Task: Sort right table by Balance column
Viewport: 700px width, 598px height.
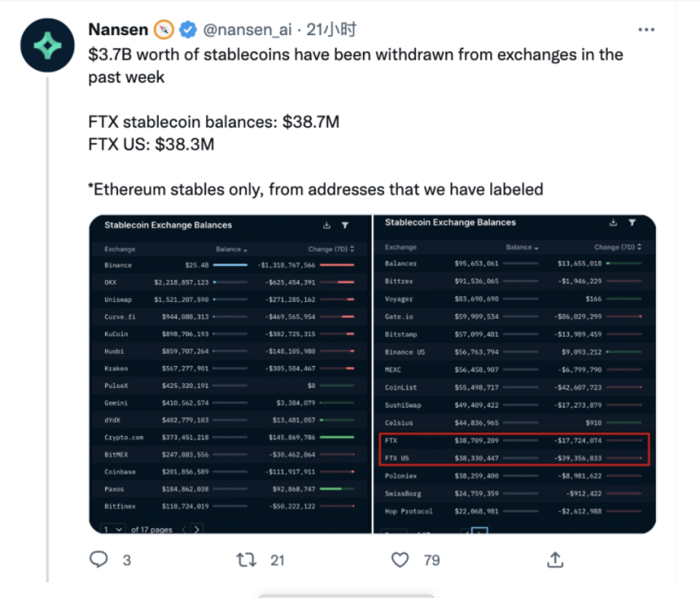Action: click(522, 247)
